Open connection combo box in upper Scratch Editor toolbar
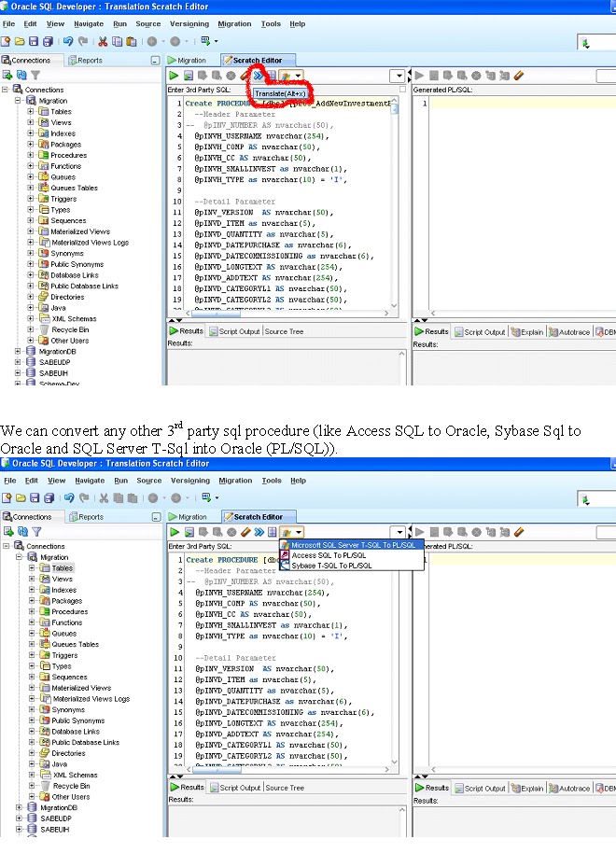 coord(398,76)
